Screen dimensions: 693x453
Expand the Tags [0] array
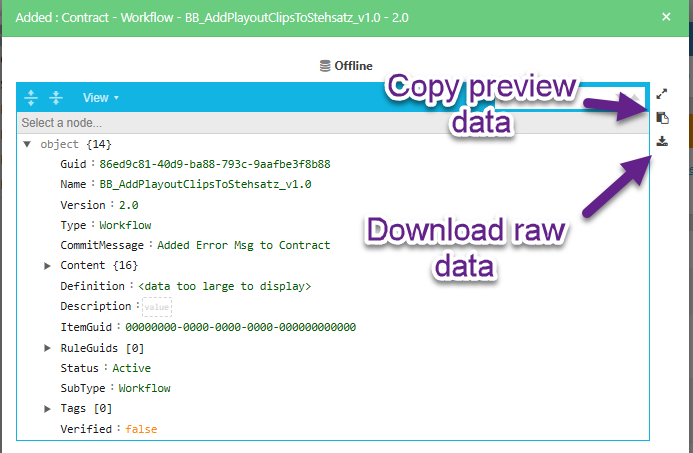click(x=47, y=408)
